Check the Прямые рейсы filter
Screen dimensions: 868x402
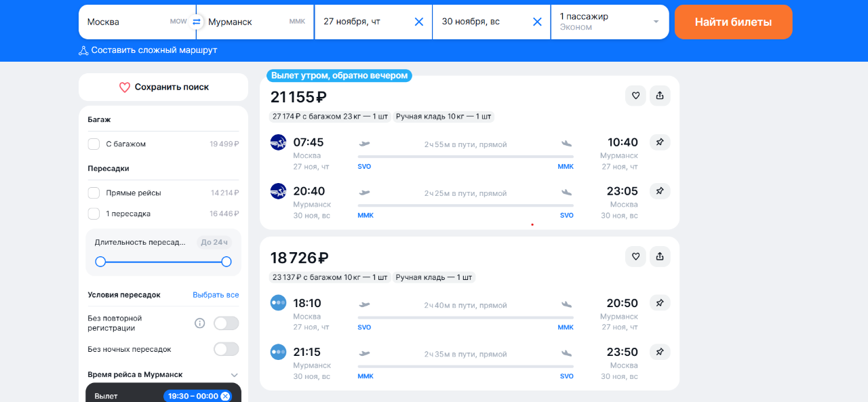coord(94,193)
